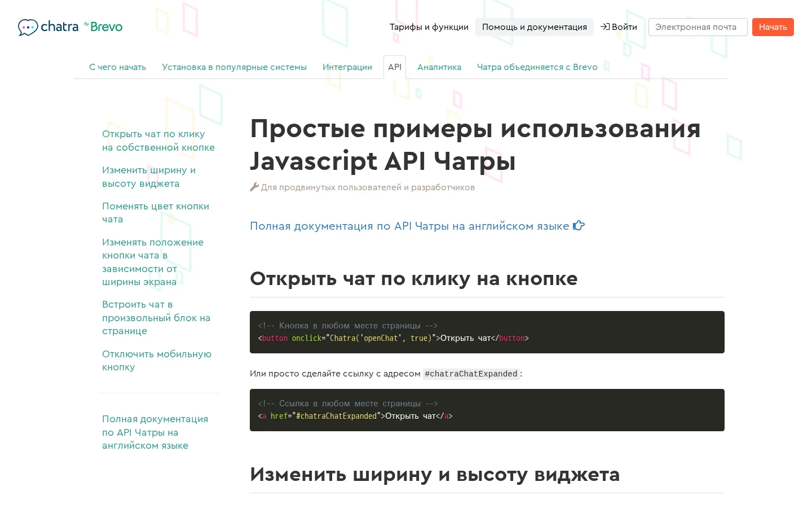This screenshot has height=508, width=812.
Task: Click the page title Простые примеры использования
Action: coord(475,144)
